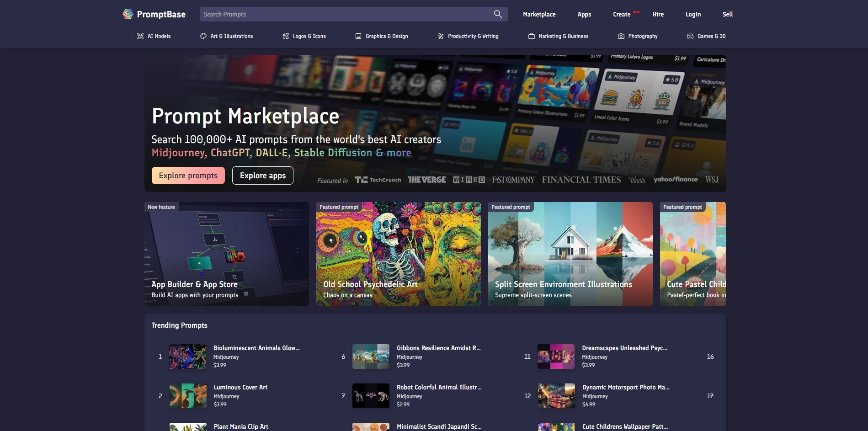Open Split Screen Environment Illustrations featured card
868x431 pixels.
[x=570, y=254]
